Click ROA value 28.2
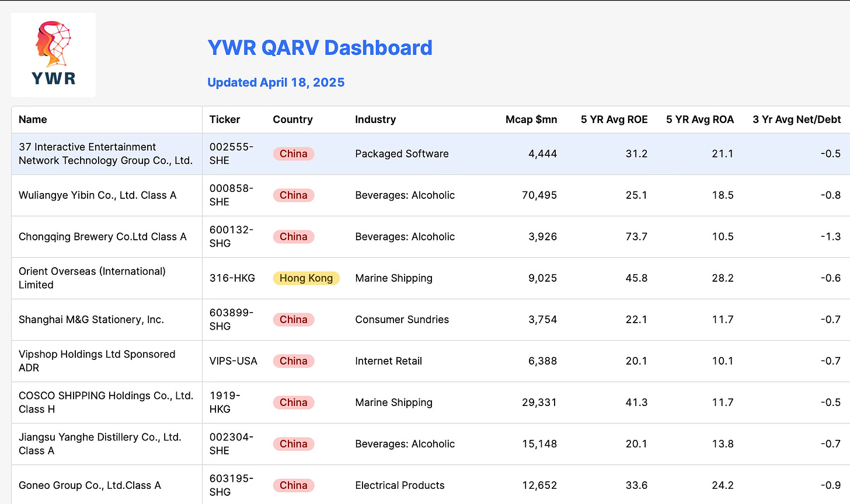 (x=723, y=278)
